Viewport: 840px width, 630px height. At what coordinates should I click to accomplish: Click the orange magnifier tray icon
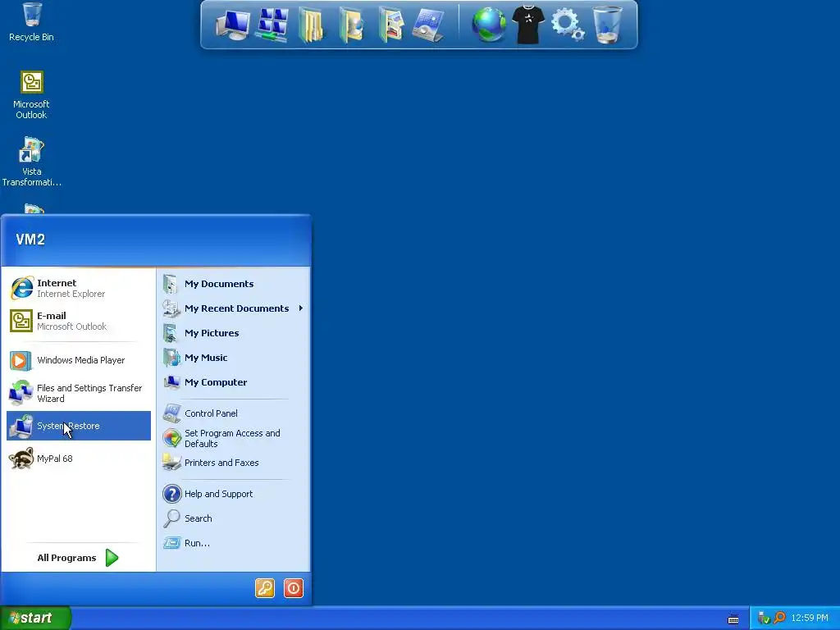(780, 619)
